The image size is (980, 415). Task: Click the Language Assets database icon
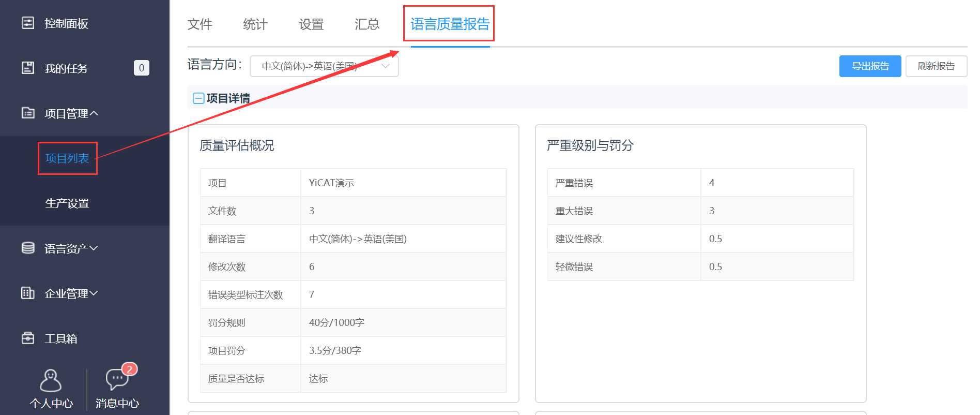pos(28,248)
